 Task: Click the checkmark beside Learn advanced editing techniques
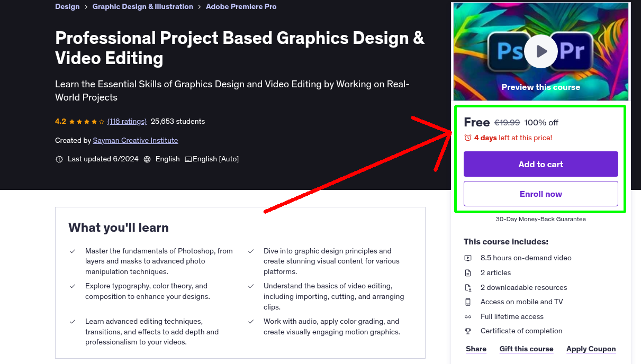tap(73, 322)
